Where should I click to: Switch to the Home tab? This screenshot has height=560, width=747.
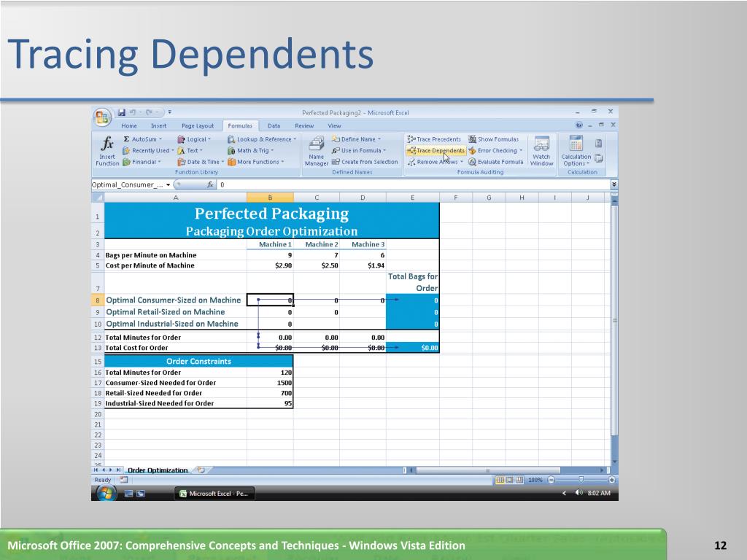(x=129, y=125)
